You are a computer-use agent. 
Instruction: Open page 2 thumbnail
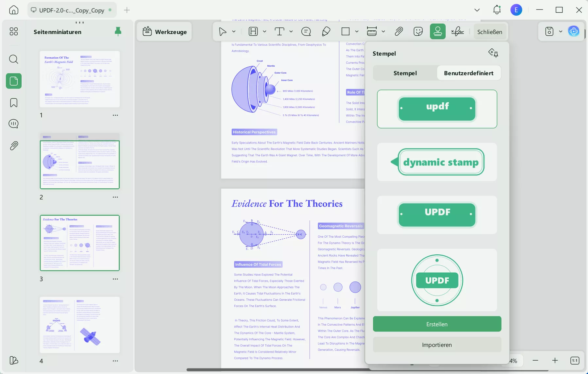pyautogui.click(x=80, y=161)
